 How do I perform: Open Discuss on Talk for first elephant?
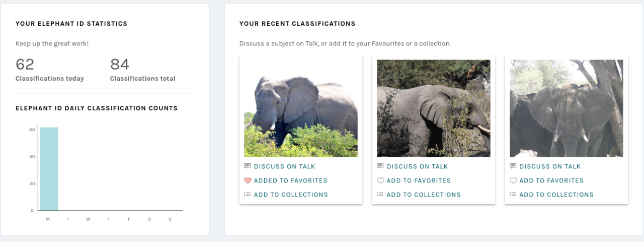[284, 166]
